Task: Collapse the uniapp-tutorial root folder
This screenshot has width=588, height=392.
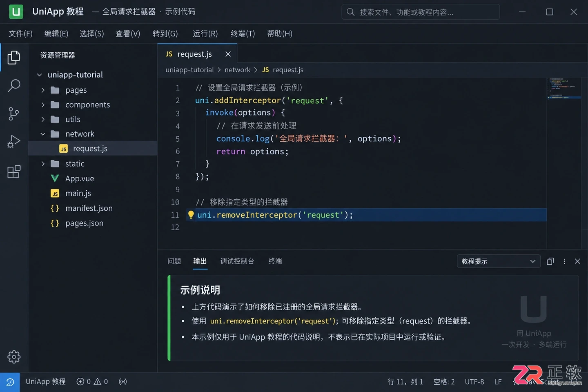Action: 40,75
